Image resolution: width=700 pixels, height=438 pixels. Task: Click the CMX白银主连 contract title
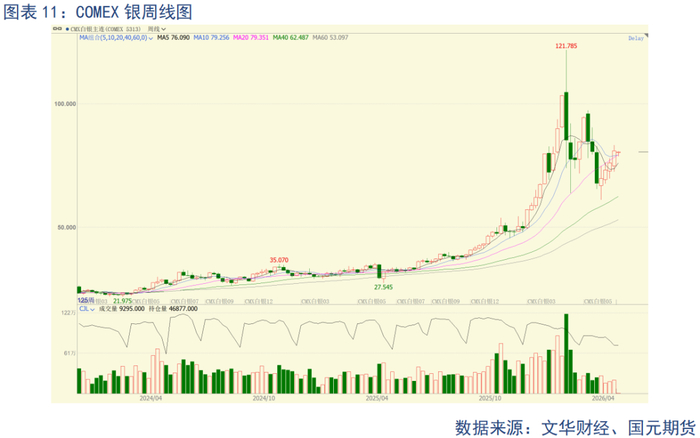(105, 29)
